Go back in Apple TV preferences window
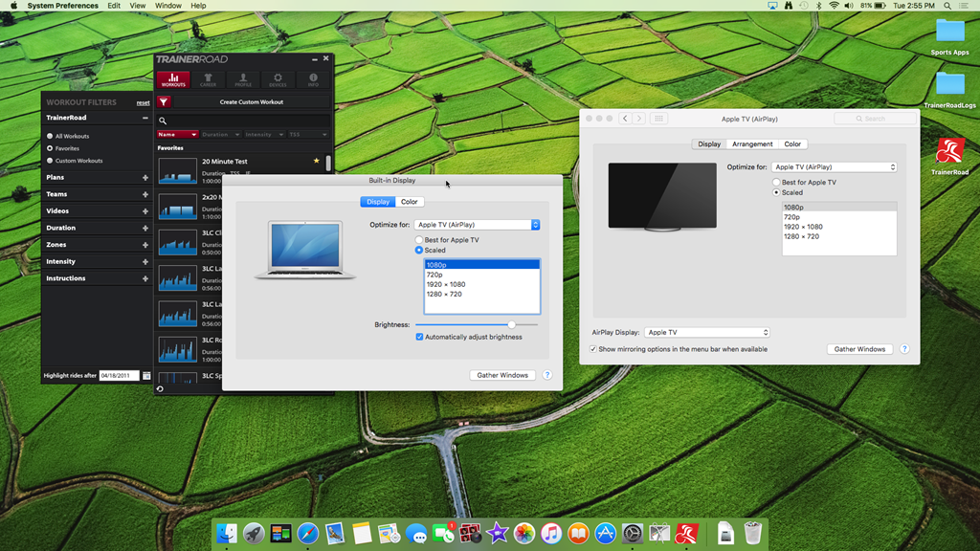980x551 pixels. pyautogui.click(x=625, y=119)
